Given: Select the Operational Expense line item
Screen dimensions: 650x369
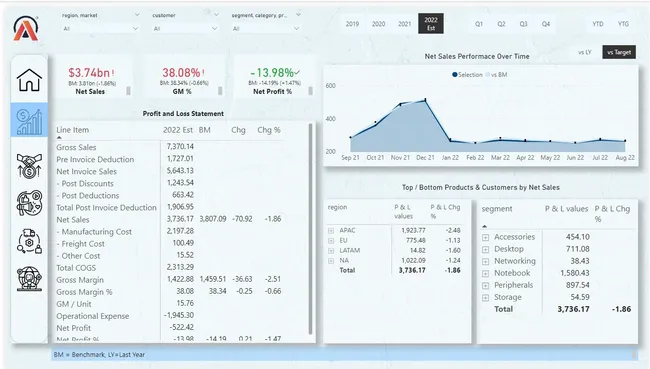Looking at the screenshot, I should (x=92, y=316).
